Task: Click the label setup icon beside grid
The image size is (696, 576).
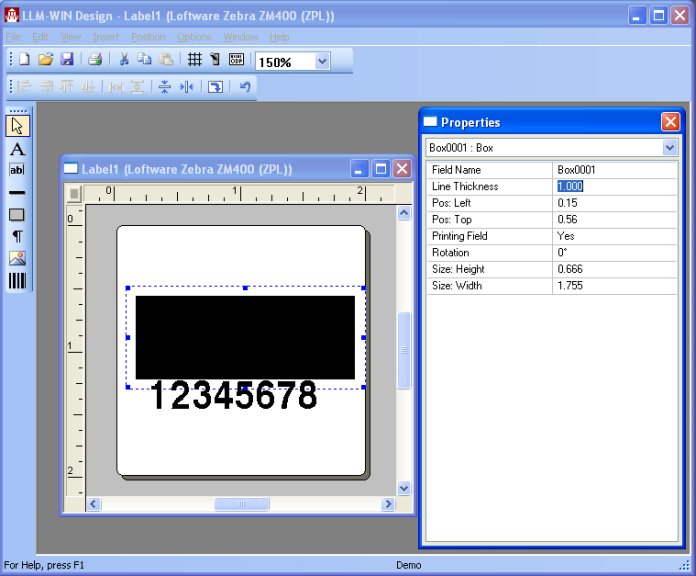Action: (215, 59)
